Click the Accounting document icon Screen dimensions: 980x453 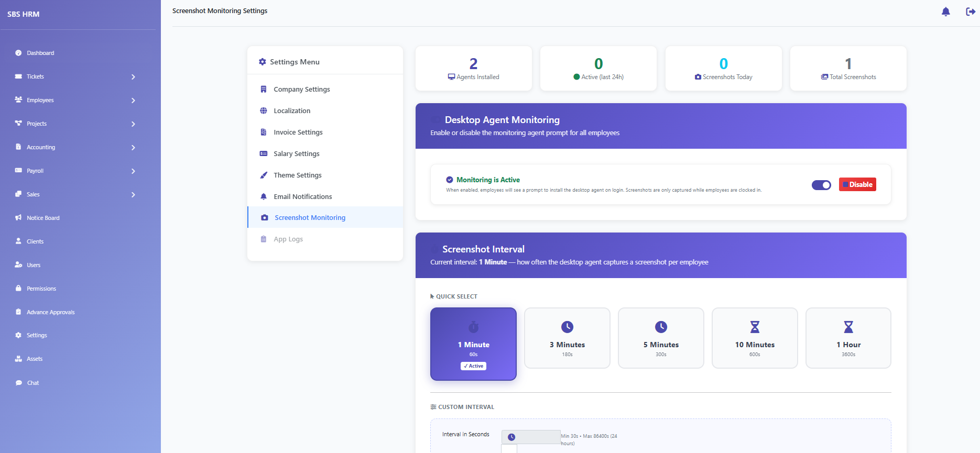coord(18,147)
